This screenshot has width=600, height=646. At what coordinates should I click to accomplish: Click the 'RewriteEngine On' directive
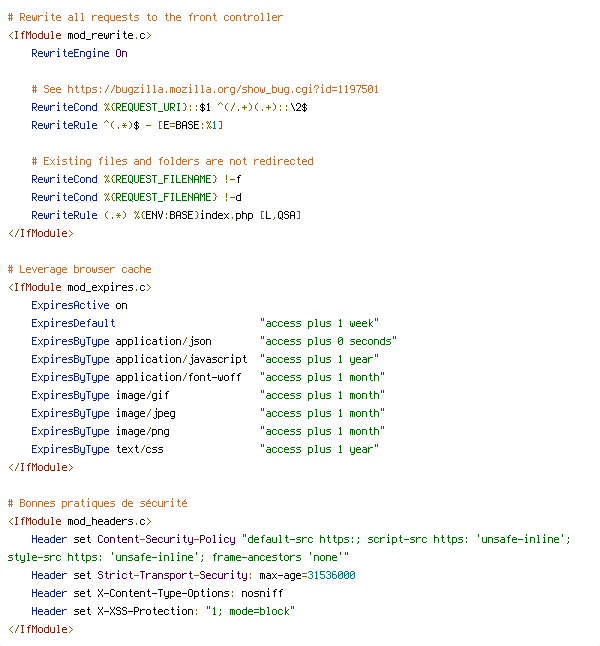(79, 54)
